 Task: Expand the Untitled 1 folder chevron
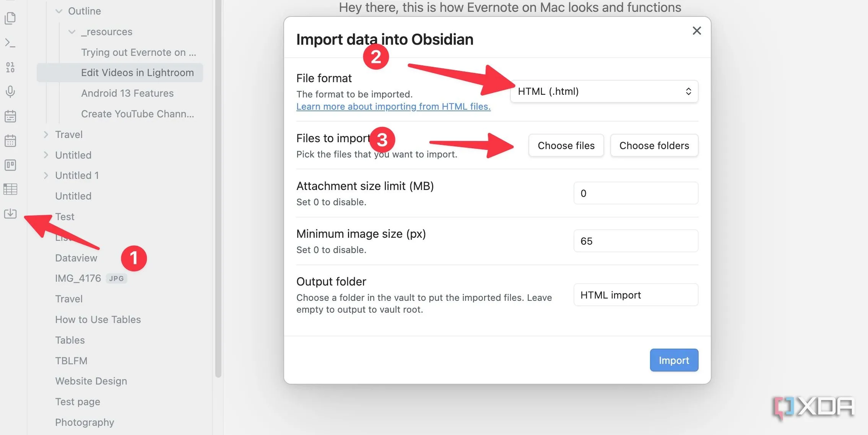point(46,175)
